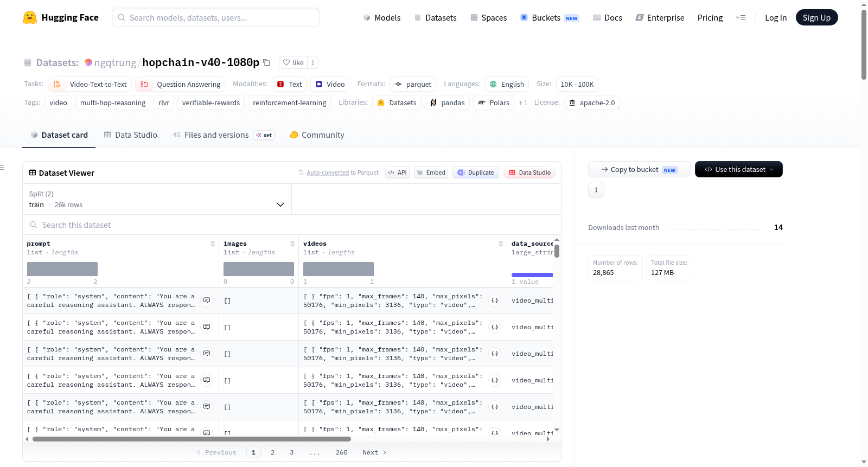Go to page 3 of the table
This screenshot has height=467, width=868.
(292, 452)
